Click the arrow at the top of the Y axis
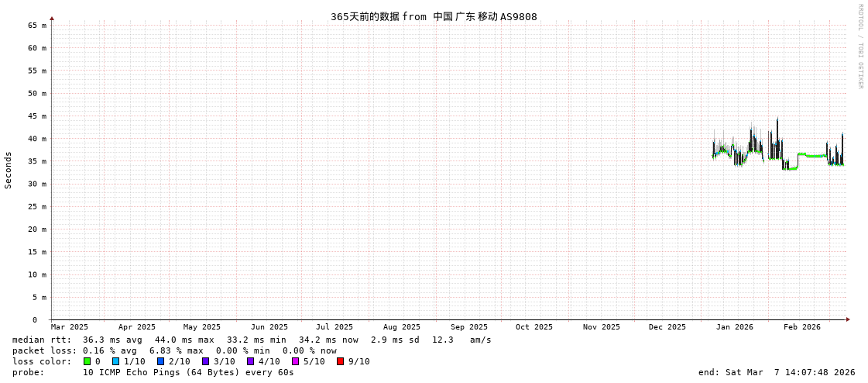 point(52,18)
